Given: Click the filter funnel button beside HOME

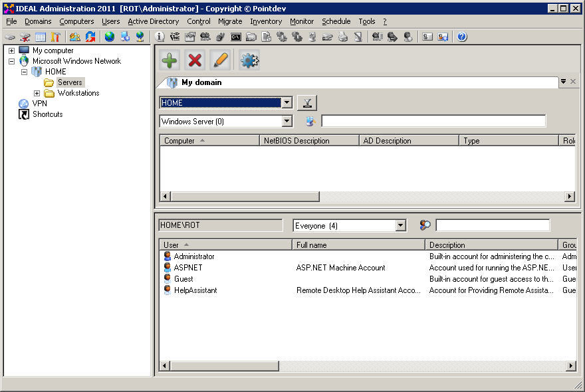Looking at the screenshot, I should [x=307, y=103].
